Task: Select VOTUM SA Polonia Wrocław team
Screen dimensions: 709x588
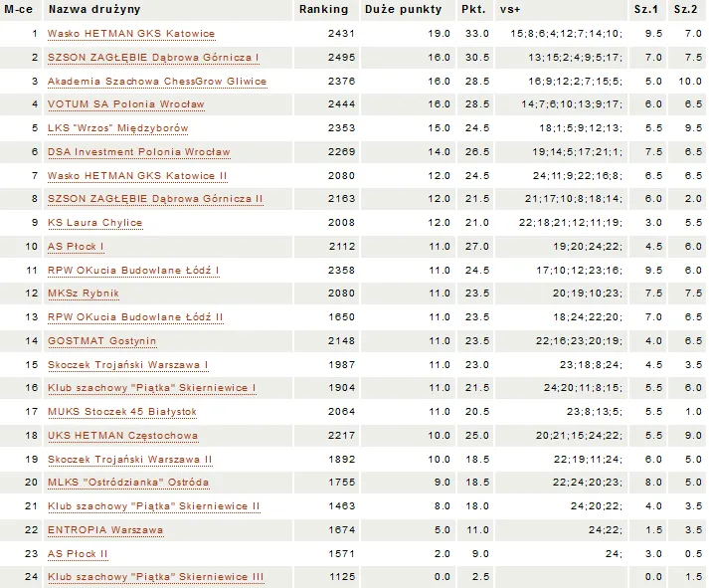Action: (126, 104)
